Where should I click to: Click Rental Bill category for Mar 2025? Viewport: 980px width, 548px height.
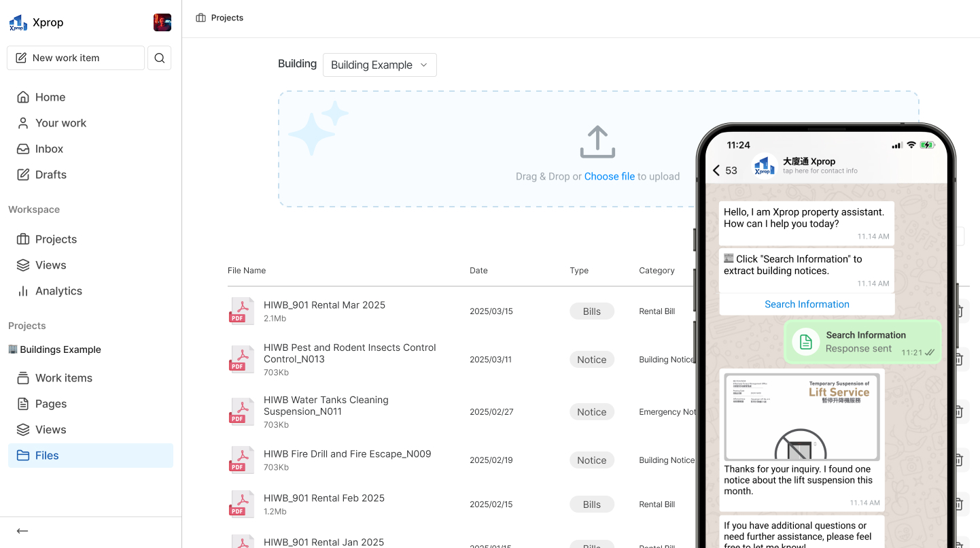click(657, 311)
